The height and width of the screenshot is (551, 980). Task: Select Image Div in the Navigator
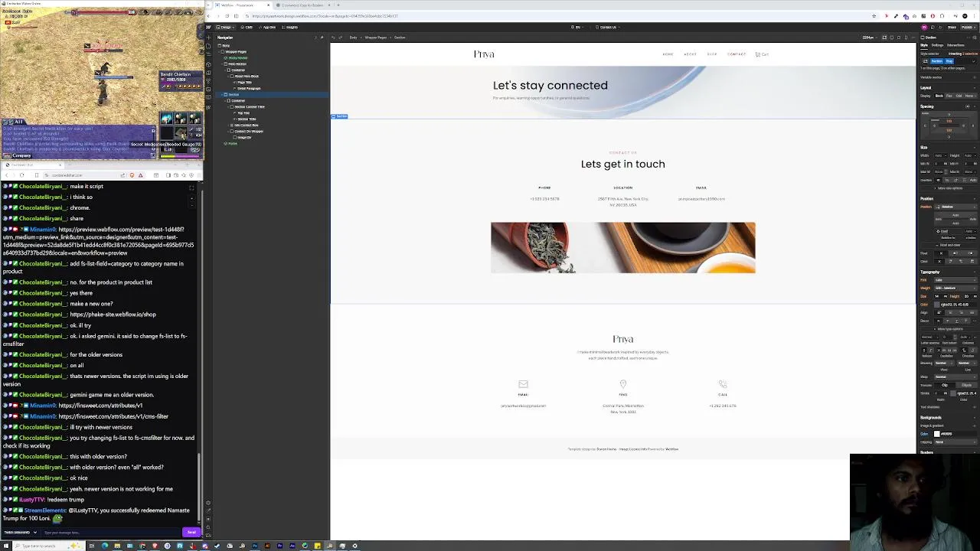point(243,138)
